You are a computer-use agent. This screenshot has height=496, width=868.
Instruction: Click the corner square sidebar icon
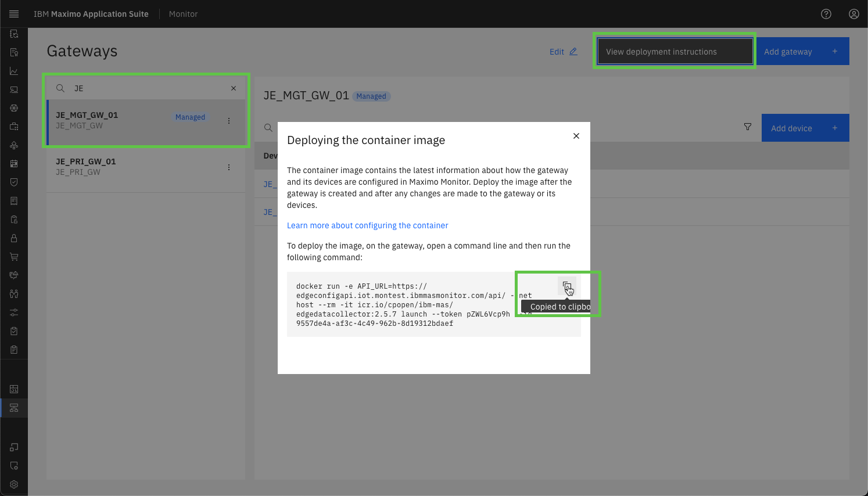coord(14,447)
